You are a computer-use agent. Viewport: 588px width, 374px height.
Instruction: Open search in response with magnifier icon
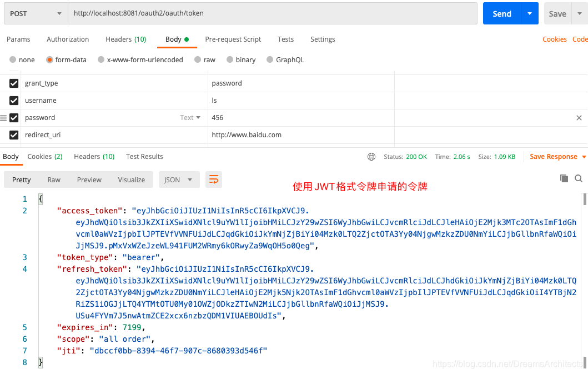tap(579, 179)
